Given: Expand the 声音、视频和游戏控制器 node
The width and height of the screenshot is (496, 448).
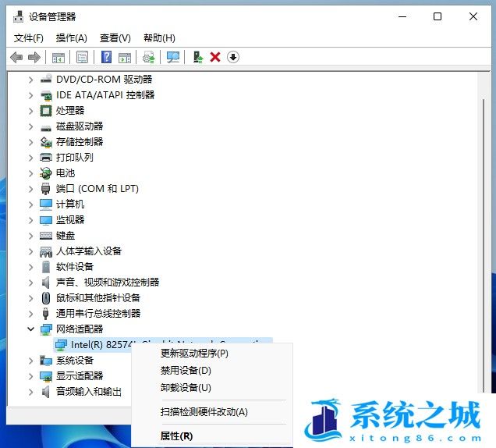Looking at the screenshot, I should coord(30,283).
